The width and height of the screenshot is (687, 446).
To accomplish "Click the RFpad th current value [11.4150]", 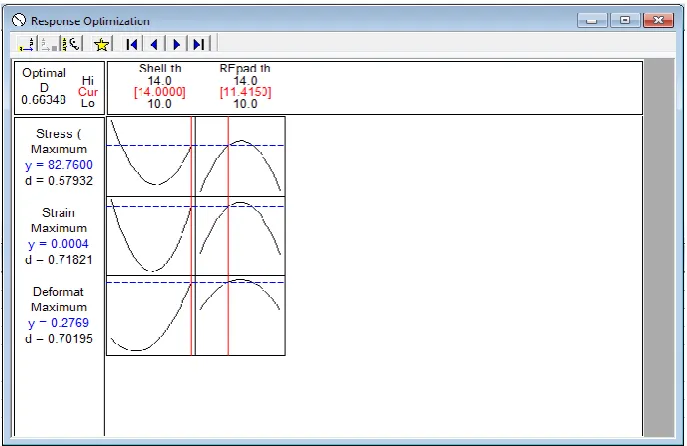I will (x=245, y=92).
